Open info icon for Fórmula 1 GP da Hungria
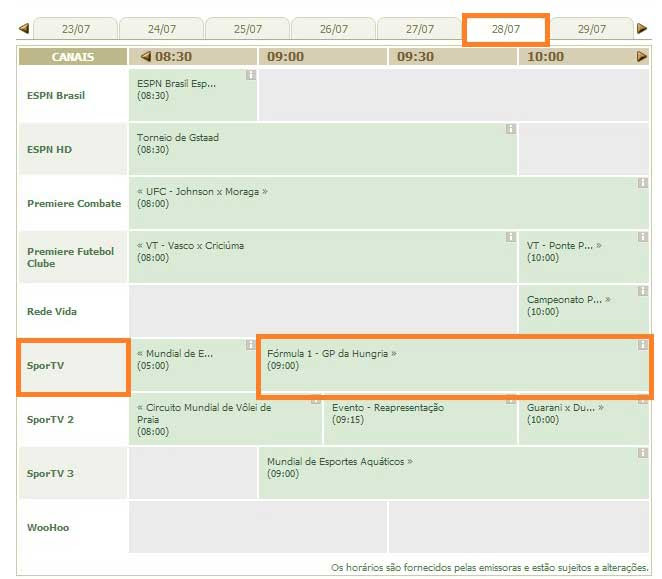This screenshot has width=662, height=579. coord(643,345)
